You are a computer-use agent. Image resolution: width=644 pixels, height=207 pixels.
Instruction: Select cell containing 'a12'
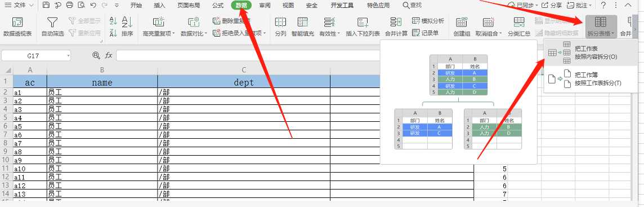pyautogui.click(x=30, y=185)
